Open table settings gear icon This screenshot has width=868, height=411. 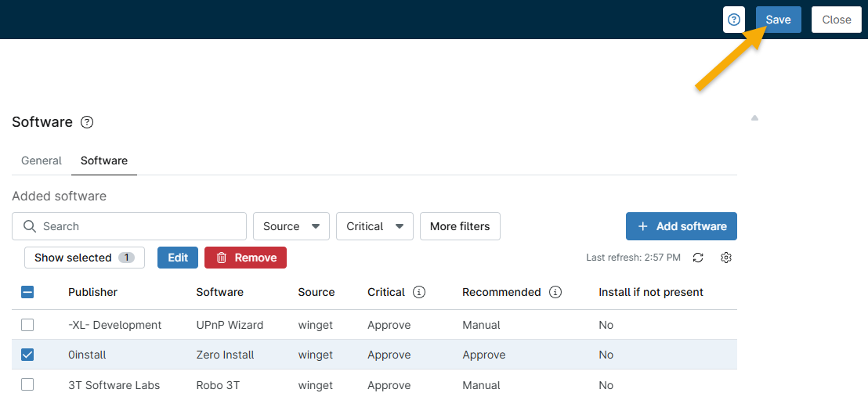pos(726,258)
